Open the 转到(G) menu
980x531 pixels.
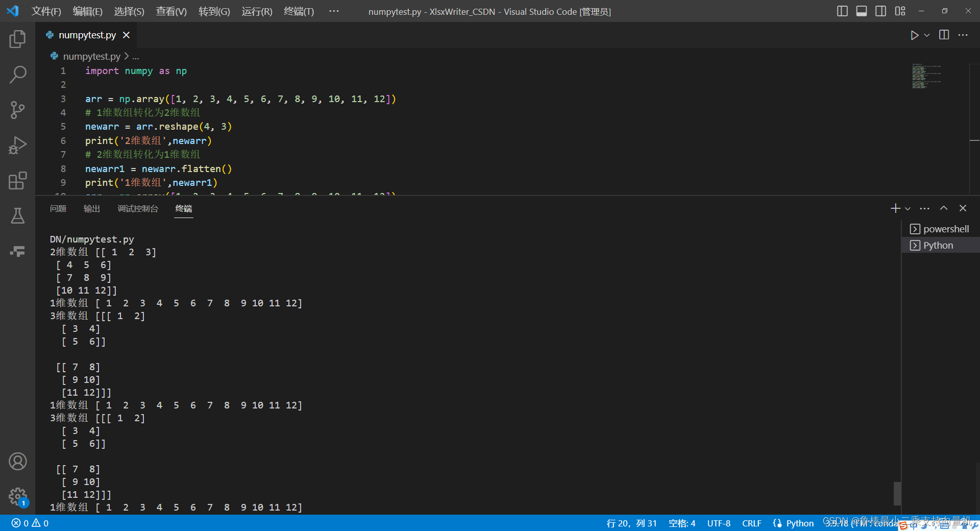coord(214,11)
